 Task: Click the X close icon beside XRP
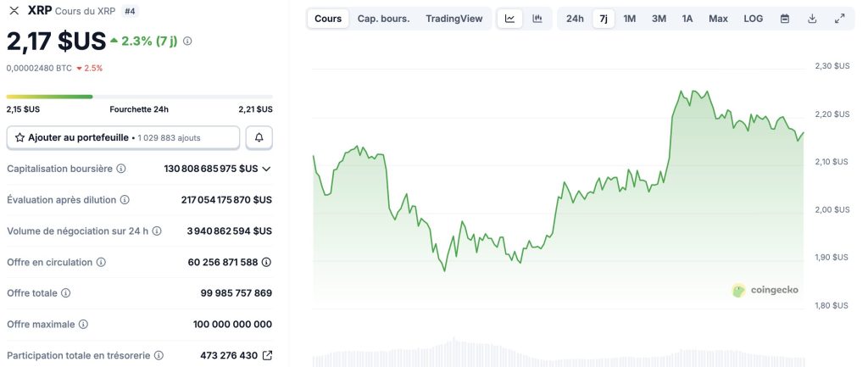[x=14, y=11]
